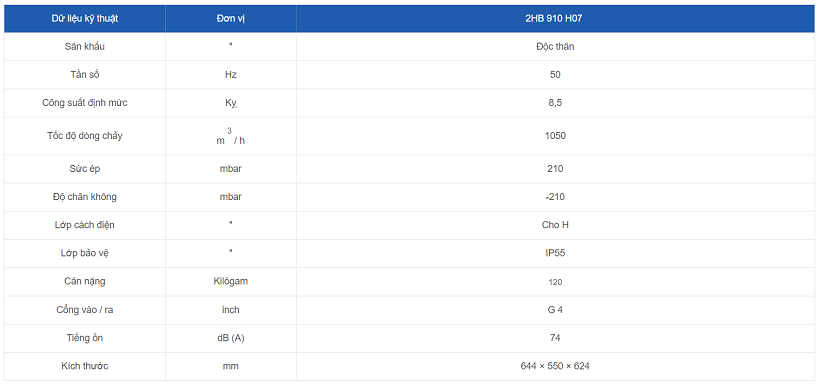Click the IP55 protection value
This screenshot has height=385, width=820.
pos(555,254)
